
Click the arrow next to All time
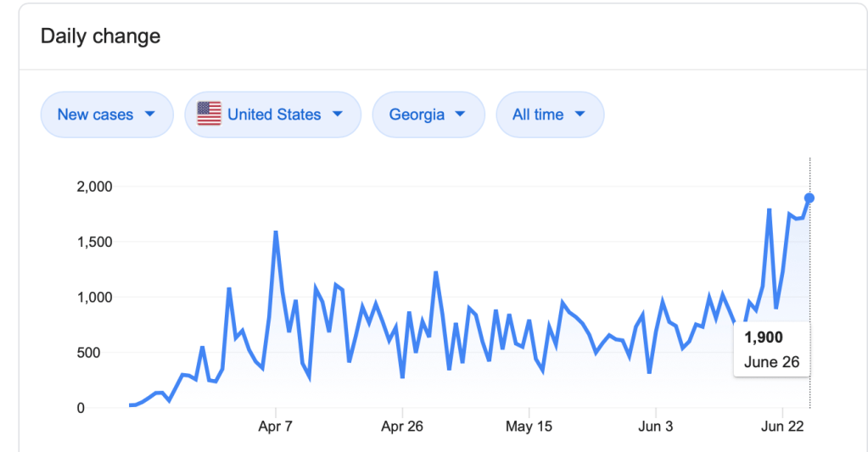[x=580, y=114]
